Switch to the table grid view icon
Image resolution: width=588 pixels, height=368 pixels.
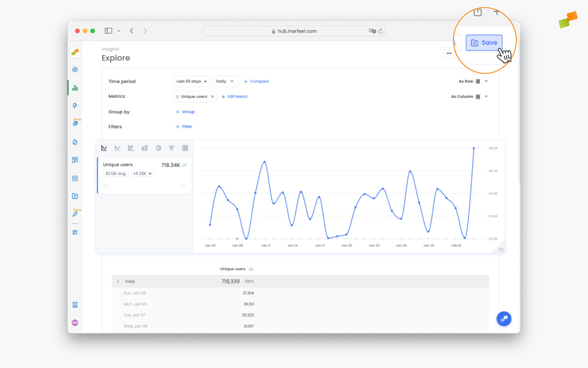click(x=185, y=148)
